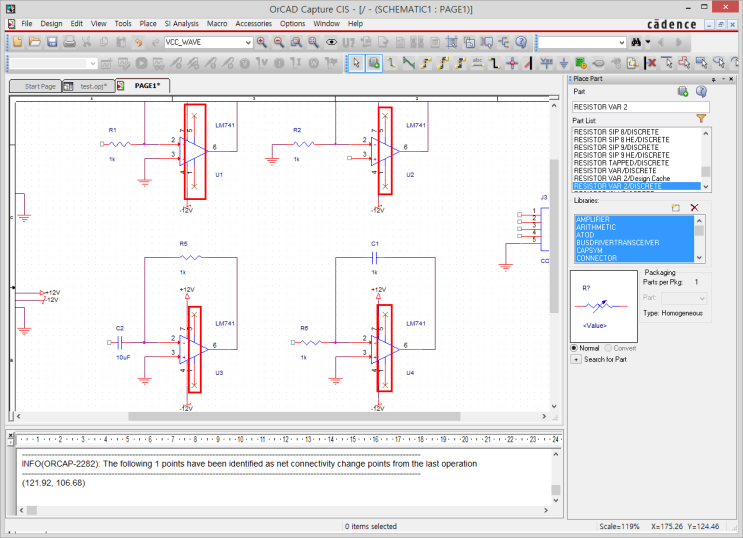
Task: Open the Place menu
Action: click(x=148, y=24)
